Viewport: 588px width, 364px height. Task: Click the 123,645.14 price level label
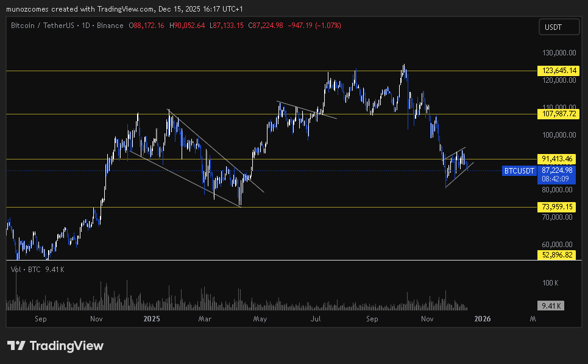pos(558,71)
